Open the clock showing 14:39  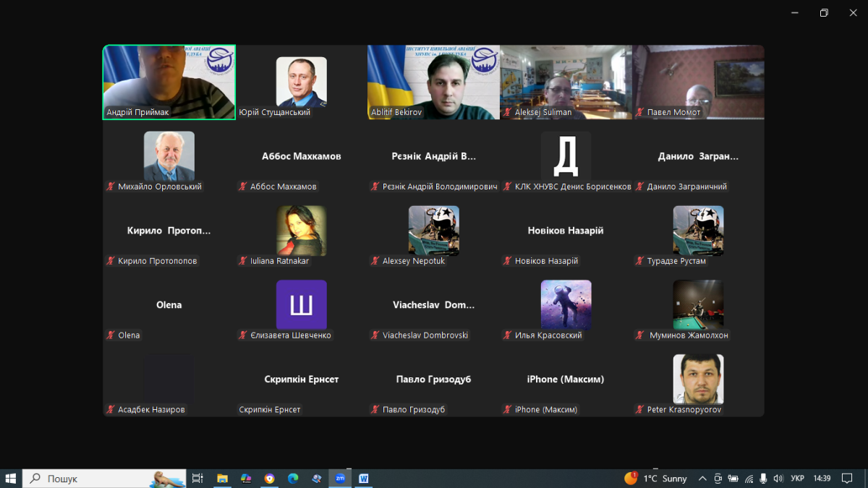pos(822,479)
